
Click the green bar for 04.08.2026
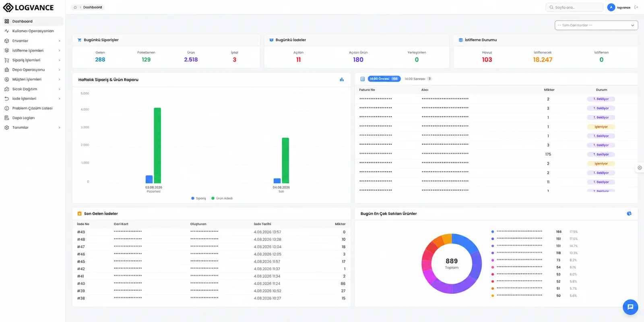click(285, 161)
